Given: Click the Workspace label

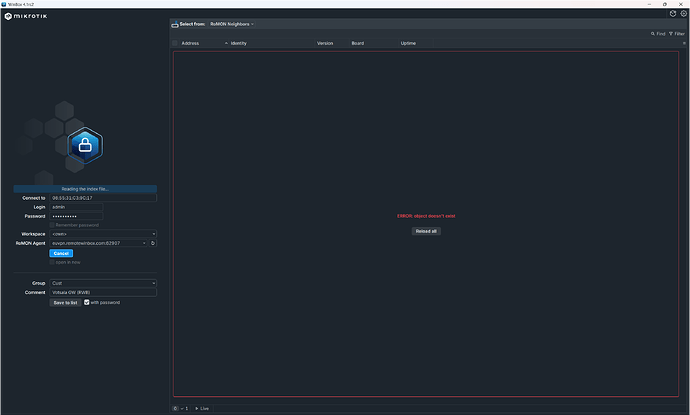Looking at the screenshot, I should 33,234.
